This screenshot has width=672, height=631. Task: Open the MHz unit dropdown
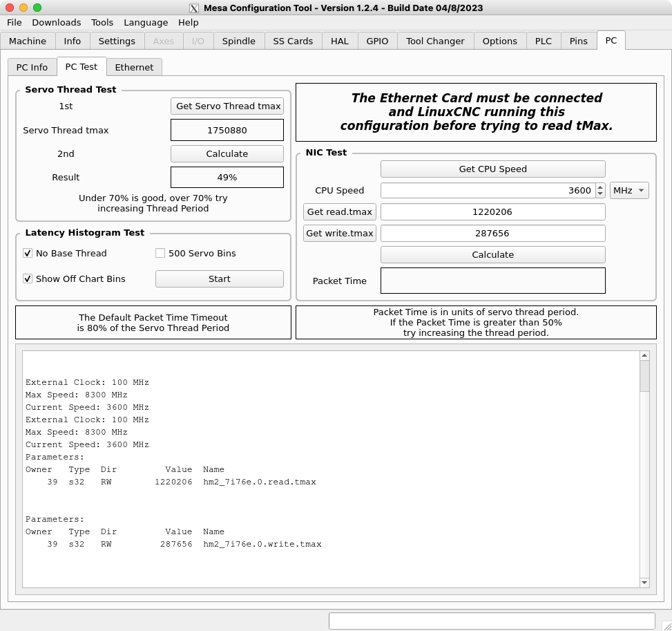click(628, 190)
